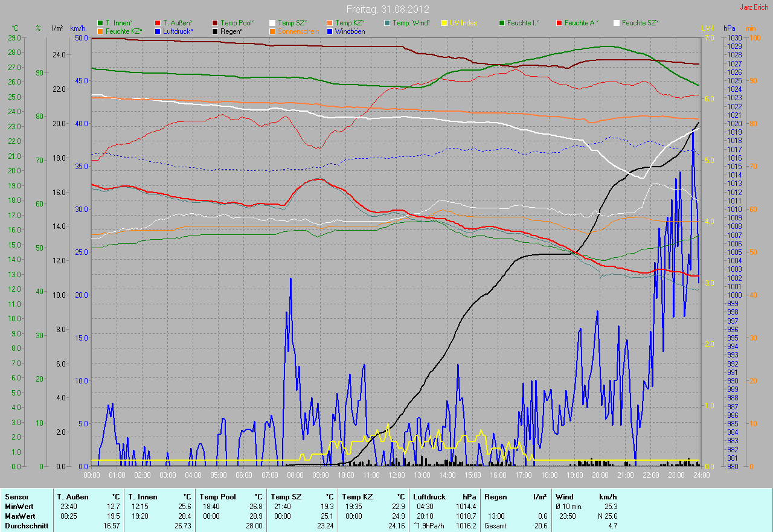Select the 'Luftdruck*' legend label
This screenshot has width=773, height=532.
(x=178, y=31)
